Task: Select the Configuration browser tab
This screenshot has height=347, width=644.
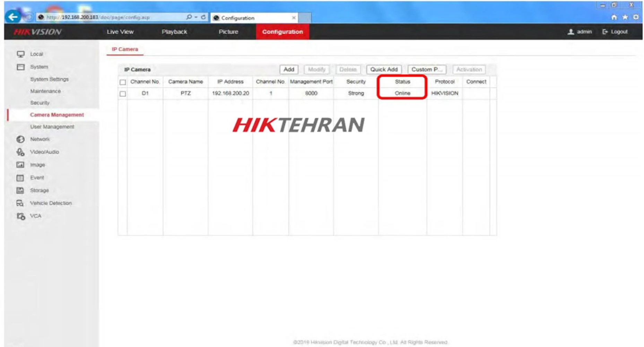Action: (x=254, y=18)
